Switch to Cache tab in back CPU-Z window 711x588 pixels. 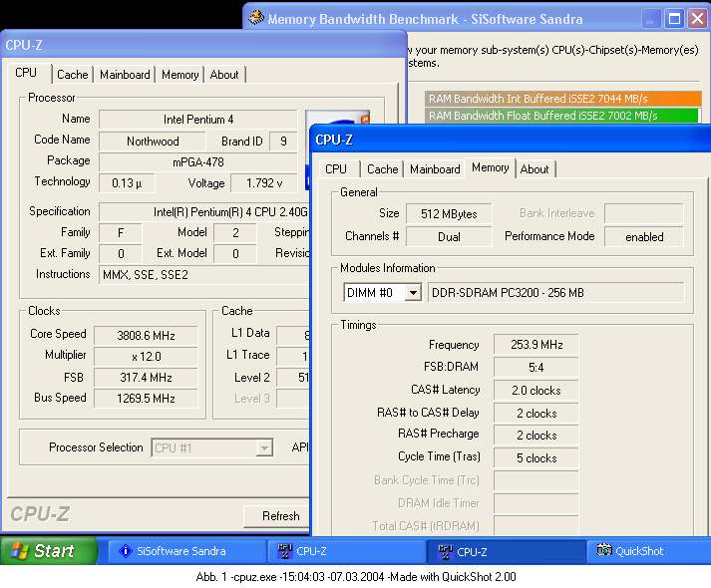pyautogui.click(x=73, y=75)
